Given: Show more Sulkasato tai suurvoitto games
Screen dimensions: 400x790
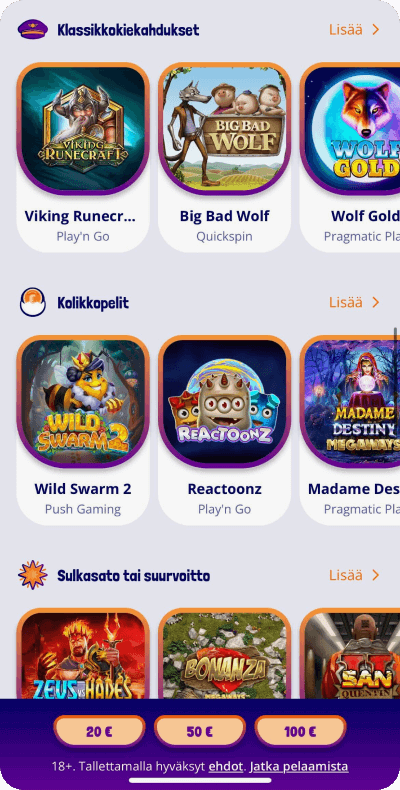Looking at the screenshot, I should tap(354, 575).
